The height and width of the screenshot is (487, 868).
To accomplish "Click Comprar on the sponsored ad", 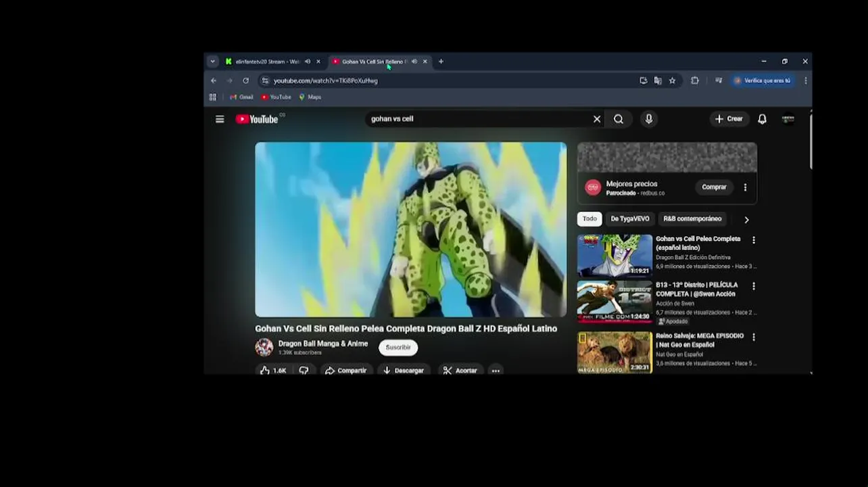I will [x=714, y=187].
